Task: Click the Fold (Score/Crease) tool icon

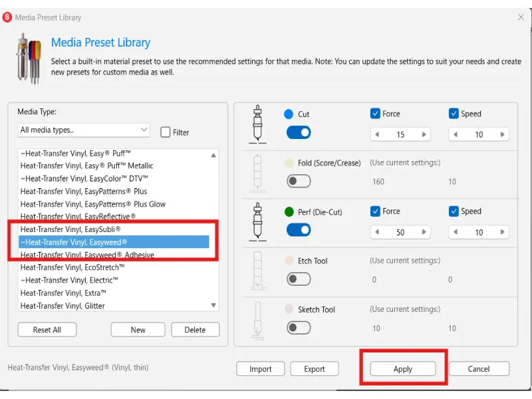Action: [x=255, y=172]
